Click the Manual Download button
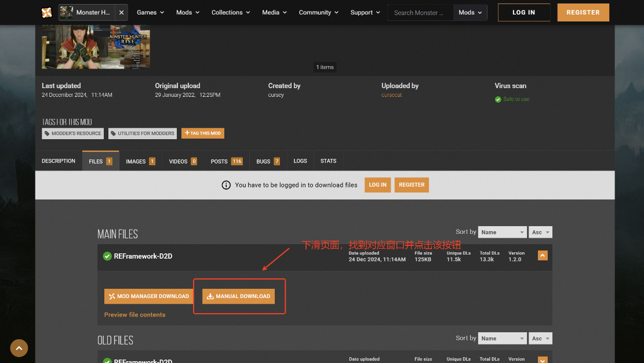Screen dimensions: 644x363 [238, 296]
